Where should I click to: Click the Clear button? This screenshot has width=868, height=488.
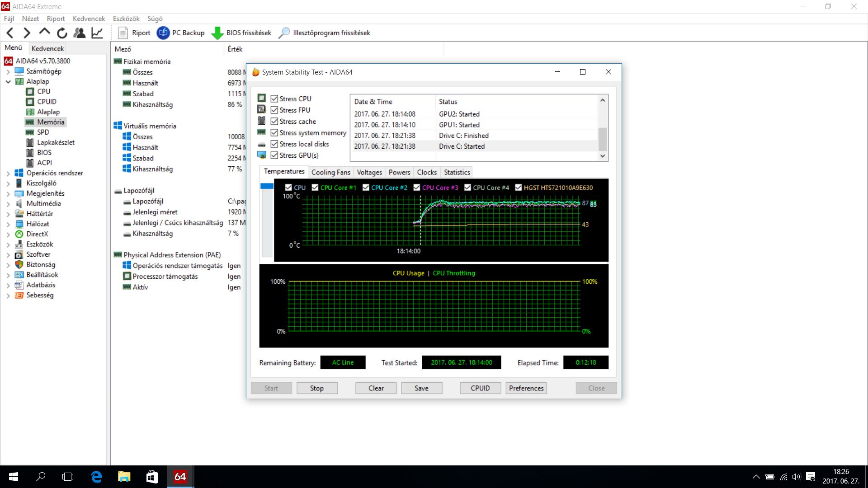point(376,388)
